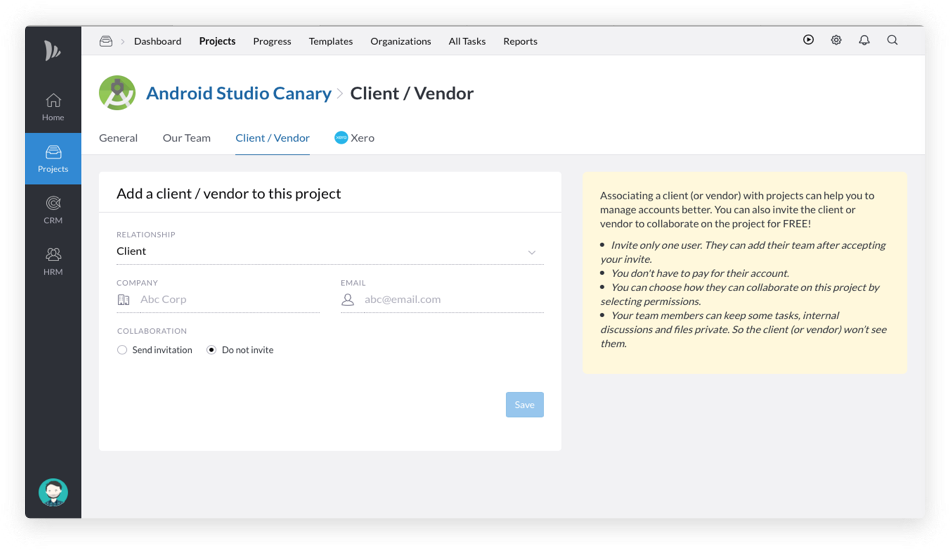The width and height of the screenshot is (950, 550).
Task: Click the projects breadcrumb tray icon
Action: [x=106, y=41]
